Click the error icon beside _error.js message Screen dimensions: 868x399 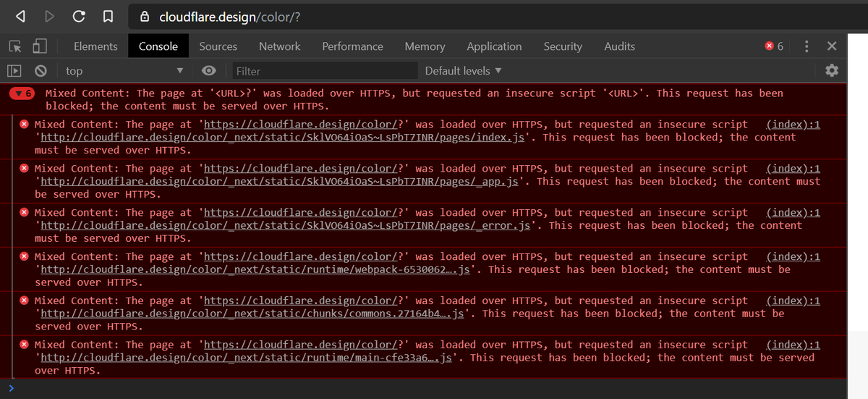[25, 213]
